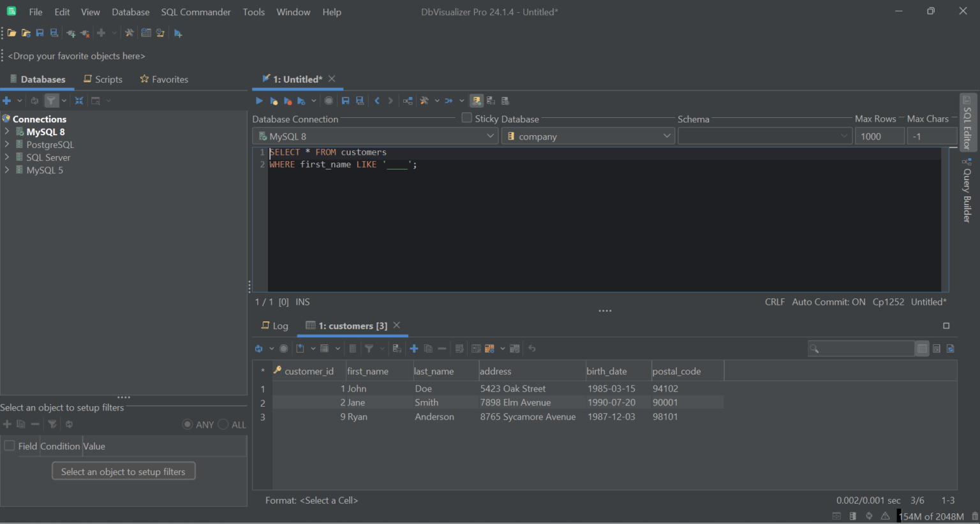980x524 pixels.
Task: Reload the customers result grid
Action: (x=258, y=348)
